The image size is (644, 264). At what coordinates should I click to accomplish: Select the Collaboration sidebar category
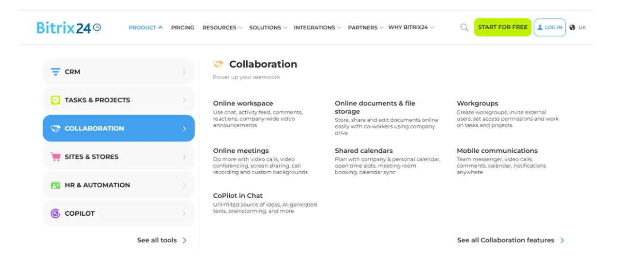tap(118, 129)
